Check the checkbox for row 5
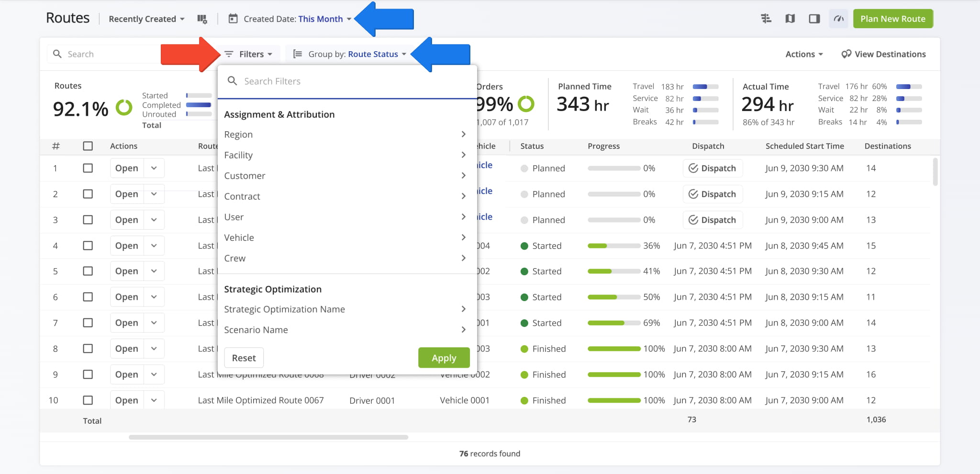The height and width of the screenshot is (474, 980). point(88,271)
